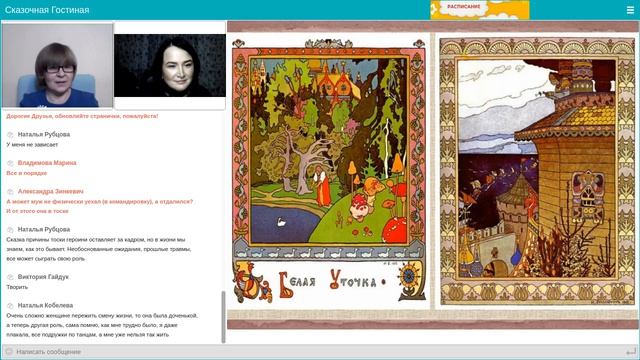The height and width of the screenshot is (360, 640).
Task: Click avatar icon next to Виктория Гайдук
Action: [10, 277]
